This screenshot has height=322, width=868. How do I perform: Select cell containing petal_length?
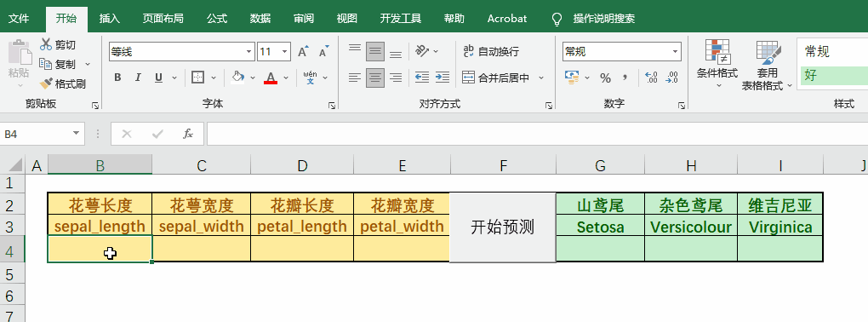point(302,226)
